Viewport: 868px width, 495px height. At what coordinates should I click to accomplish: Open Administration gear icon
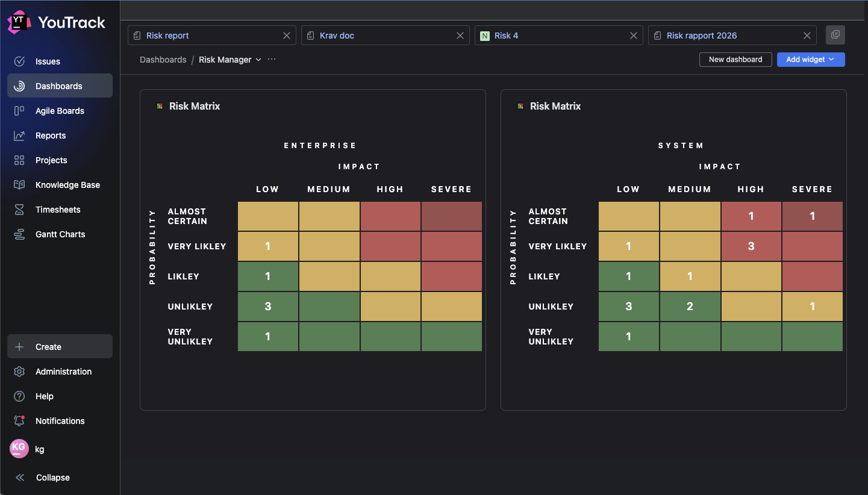pyautogui.click(x=19, y=372)
